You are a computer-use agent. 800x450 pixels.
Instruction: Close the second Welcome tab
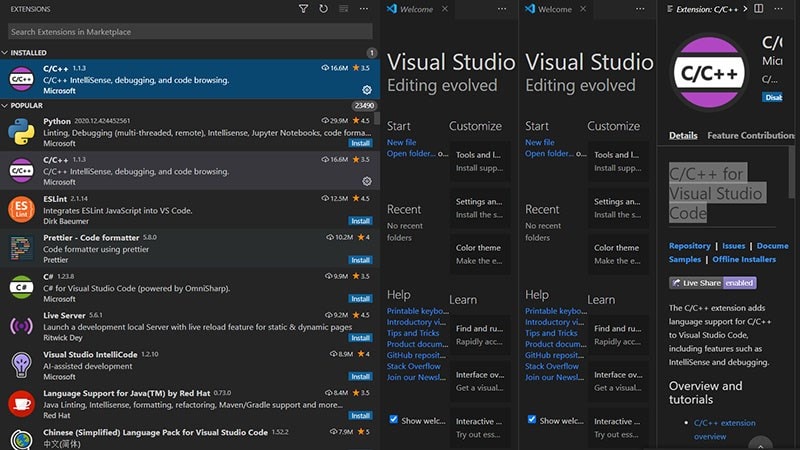click(x=583, y=9)
